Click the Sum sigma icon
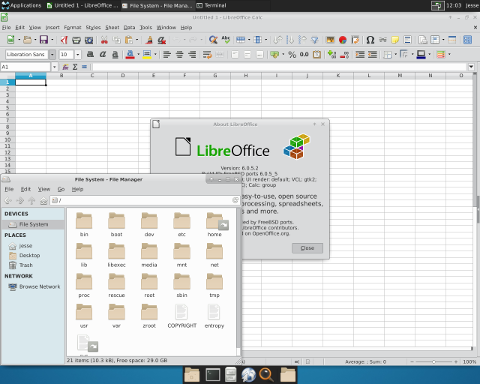The height and width of the screenshot is (384, 480). 75,67
